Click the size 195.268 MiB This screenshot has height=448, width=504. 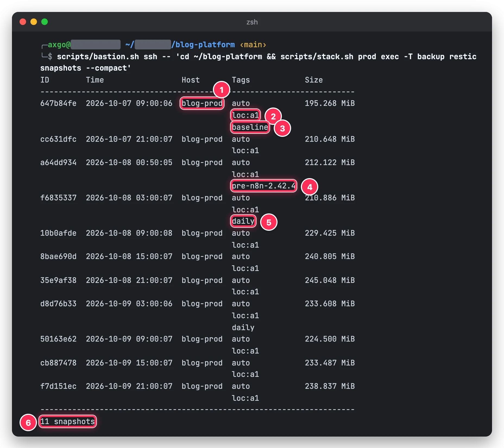330,103
